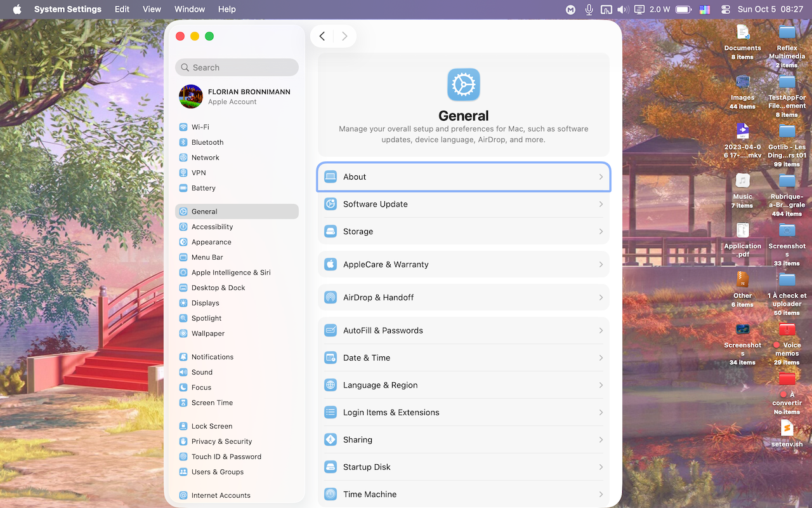The height and width of the screenshot is (508, 812).
Task: Expand the About row chevron
Action: (x=601, y=177)
